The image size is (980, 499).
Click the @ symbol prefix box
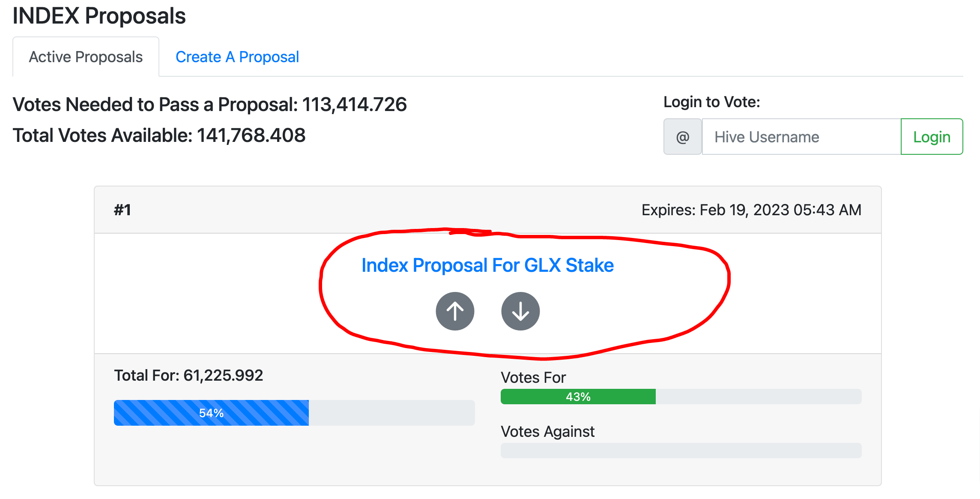[683, 137]
